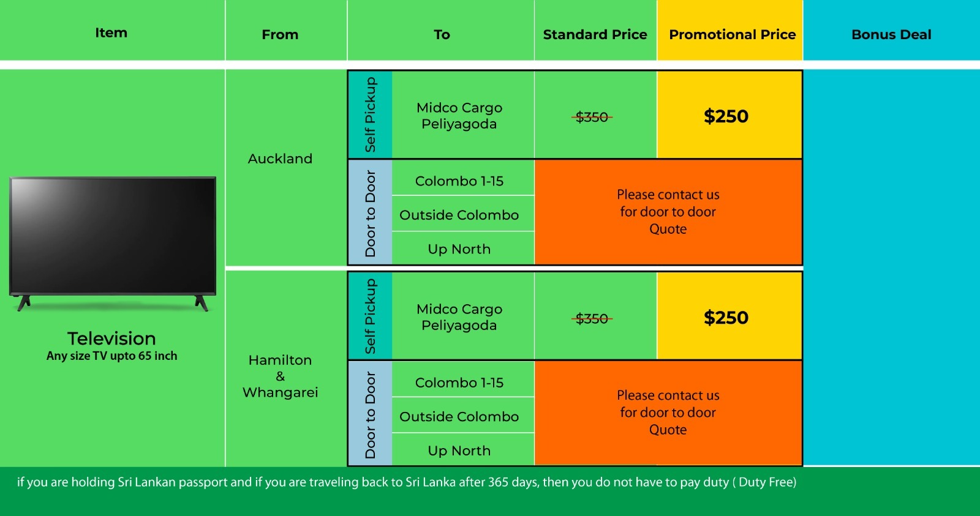Select the Hamilton & Whangarei origin cell
This screenshot has width=980, height=516.
280,376
